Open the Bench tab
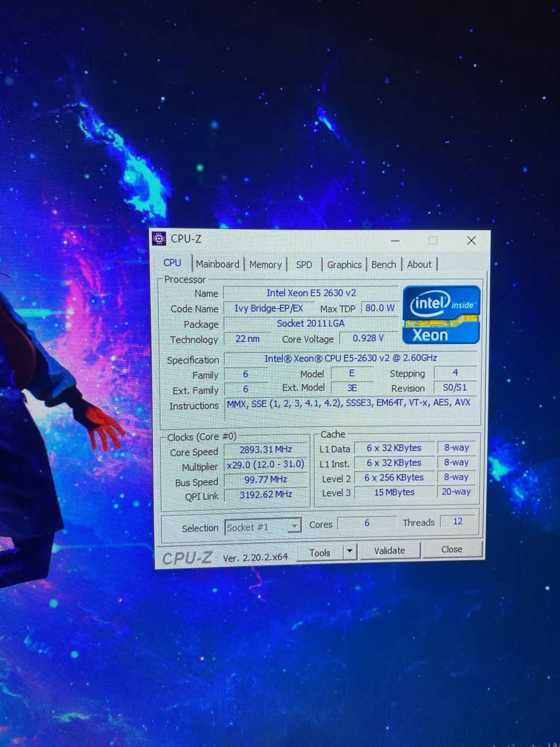The height and width of the screenshot is (747, 560). pyautogui.click(x=384, y=264)
